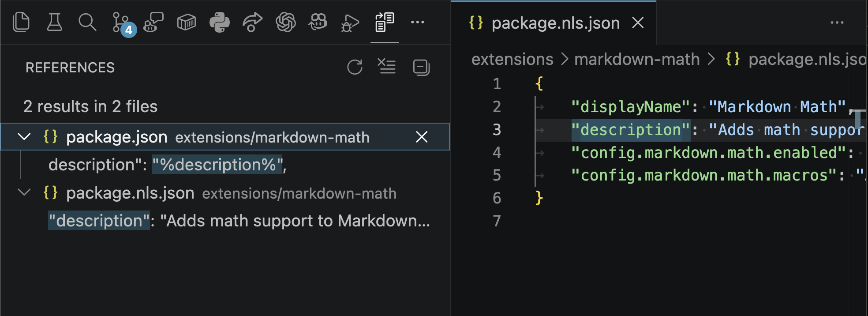This screenshot has height=316, width=868.
Task: Collapse the package.nls.json result group
Action: (x=24, y=193)
